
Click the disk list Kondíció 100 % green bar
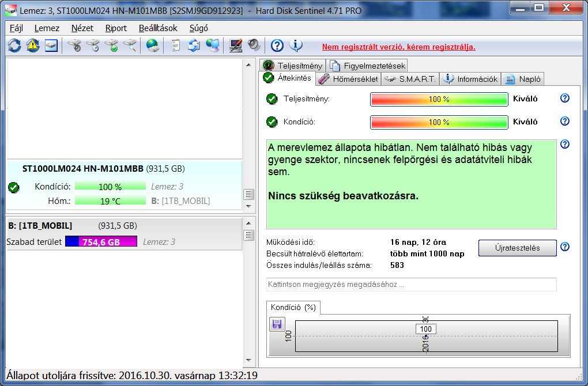(110, 186)
